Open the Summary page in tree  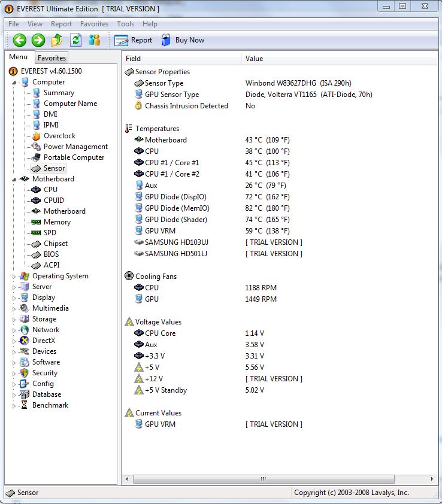[59, 93]
